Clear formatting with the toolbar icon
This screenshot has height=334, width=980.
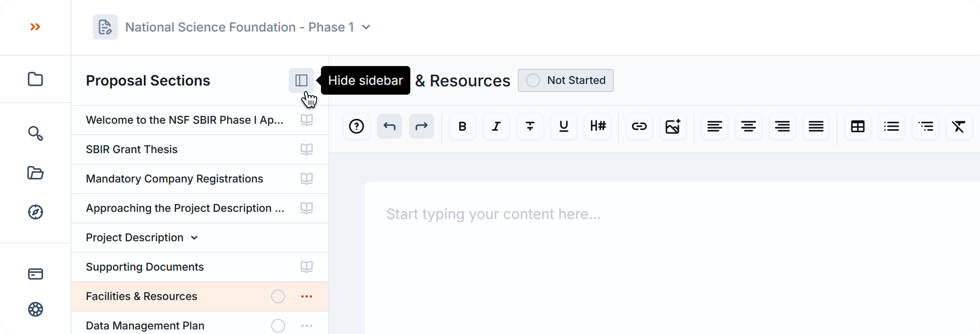coord(958,126)
